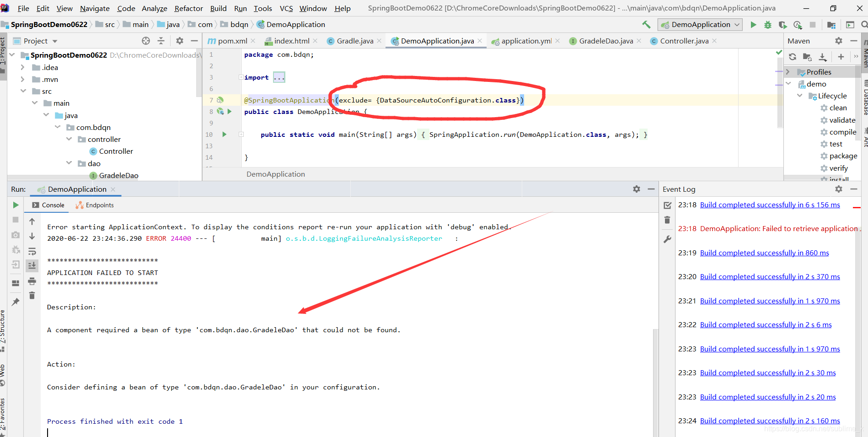The height and width of the screenshot is (437, 868).
Task: Open 'Build completed successfully in 860 ms' link
Action: 764,253
